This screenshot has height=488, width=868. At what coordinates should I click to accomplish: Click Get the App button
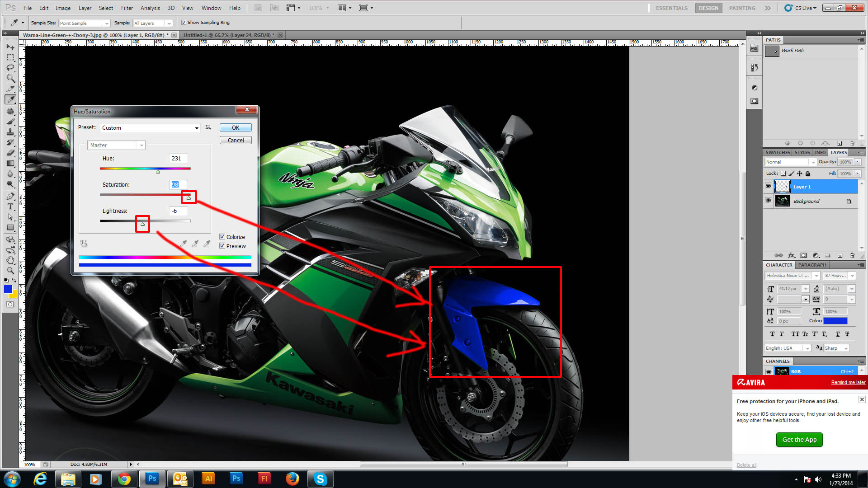[799, 440]
